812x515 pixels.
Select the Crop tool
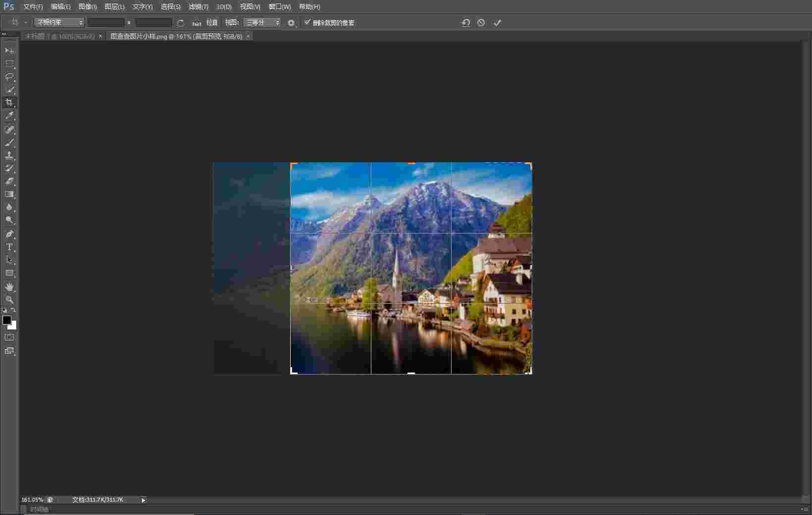pyautogui.click(x=9, y=102)
